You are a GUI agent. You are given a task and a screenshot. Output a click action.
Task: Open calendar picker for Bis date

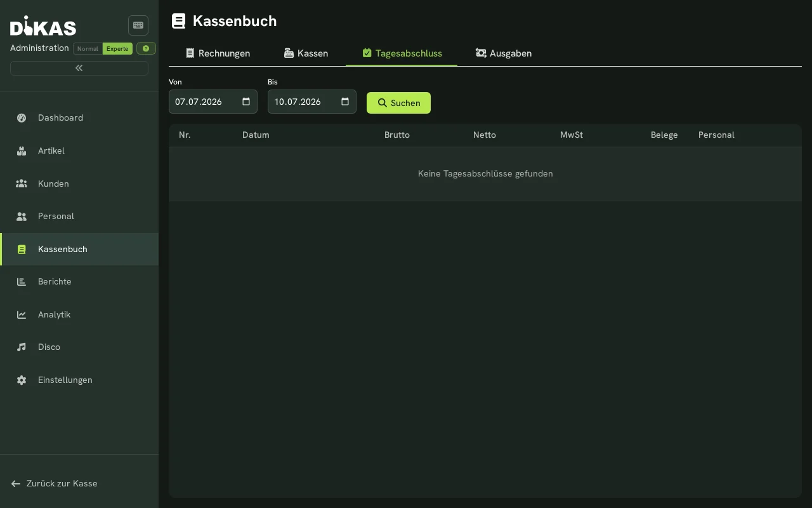coord(345,102)
